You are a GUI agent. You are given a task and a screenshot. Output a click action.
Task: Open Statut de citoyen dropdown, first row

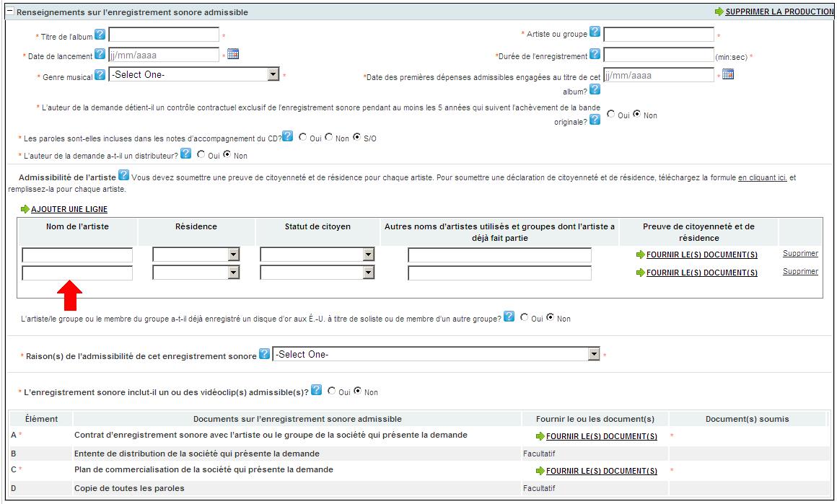coord(317,255)
